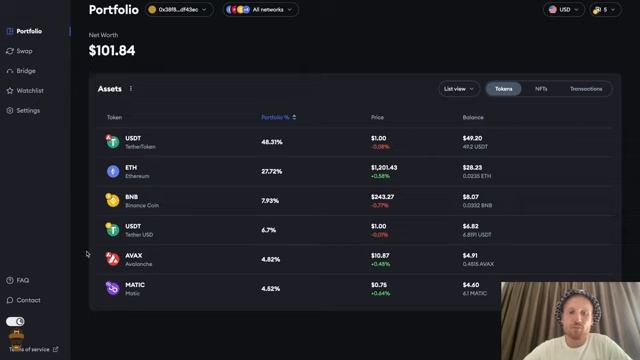The height and width of the screenshot is (360, 640).
Task: Select the AVAX token name
Action: click(x=133, y=256)
